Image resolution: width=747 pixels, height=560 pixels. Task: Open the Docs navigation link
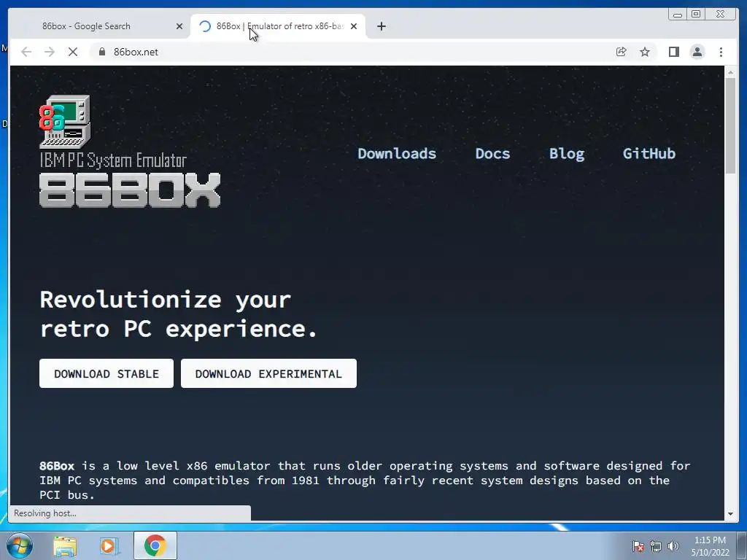[x=492, y=153]
